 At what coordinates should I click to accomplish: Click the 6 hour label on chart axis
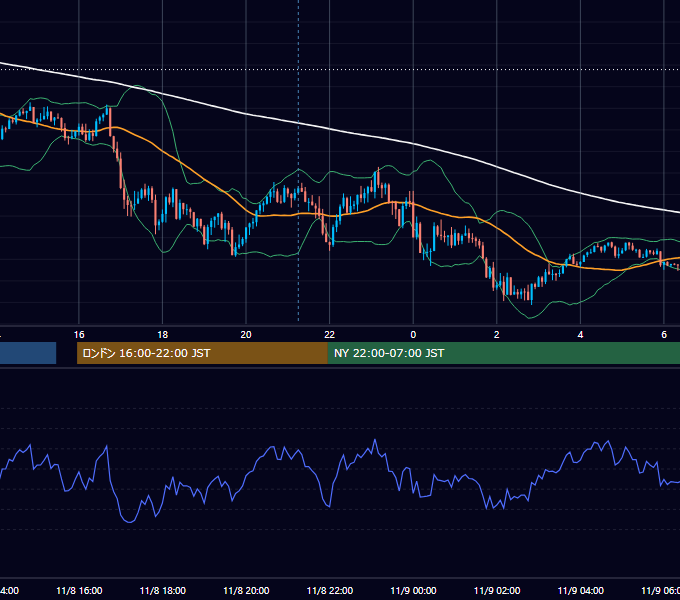tap(664, 335)
